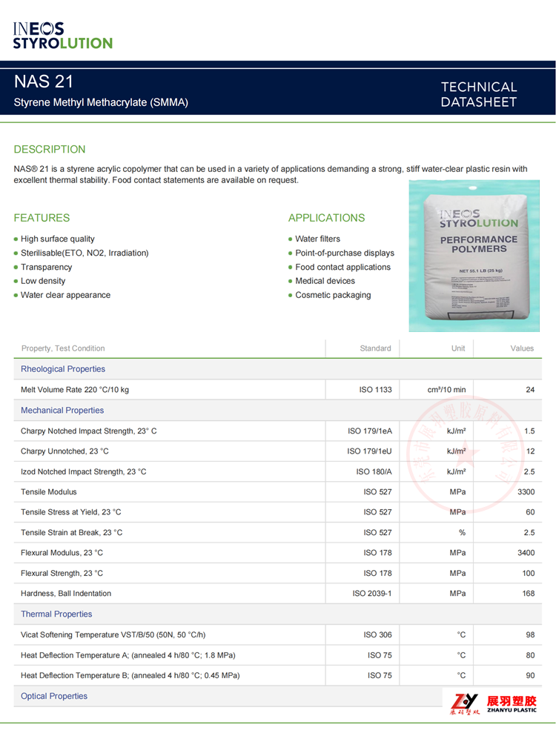This screenshot has width=556, height=756.
Task: Click the Tensile Modulus row label
Action: tap(49, 492)
